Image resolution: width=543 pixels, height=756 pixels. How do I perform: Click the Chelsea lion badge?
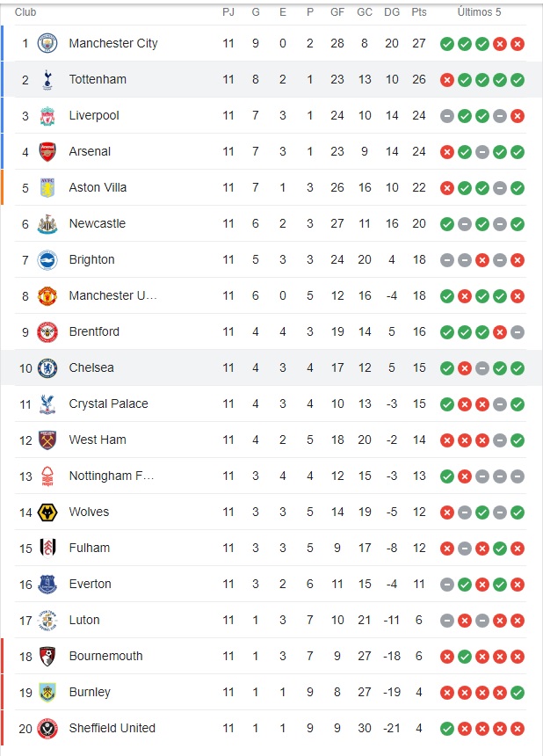pyautogui.click(x=48, y=367)
